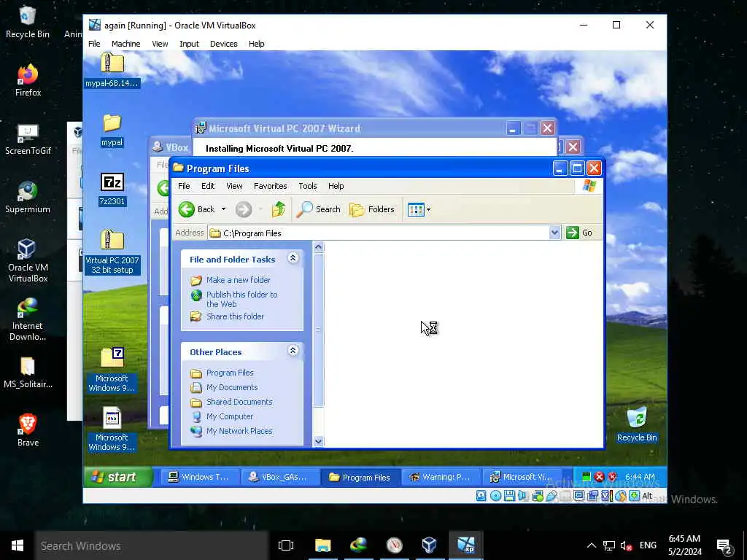The width and height of the screenshot is (747, 560).
Task: Select Oracle VM VirtualBox desktop shortcut
Action: tap(28, 260)
